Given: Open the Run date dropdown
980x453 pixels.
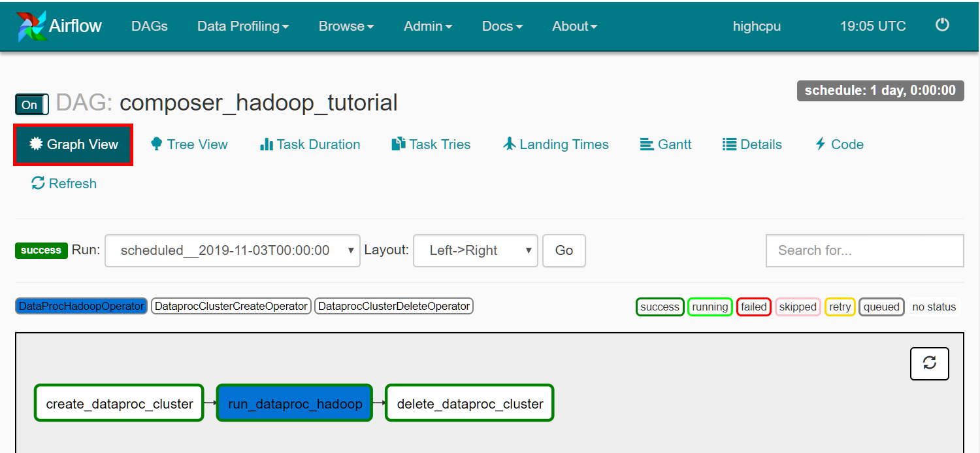Looking at the screenshot, I should [233, 250].
